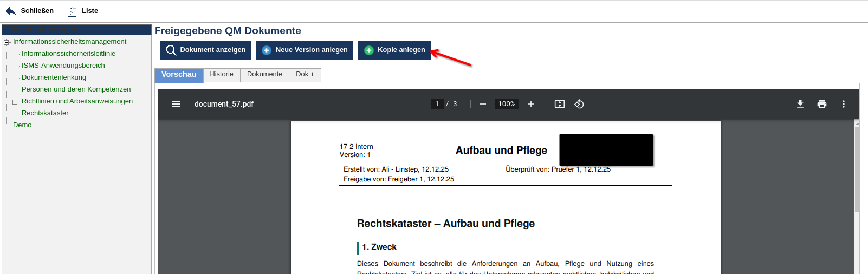Image resolution: width=868 pixels, height=274 pixels.
Task: Select the Dok + tab
Action: pos(305,75)
